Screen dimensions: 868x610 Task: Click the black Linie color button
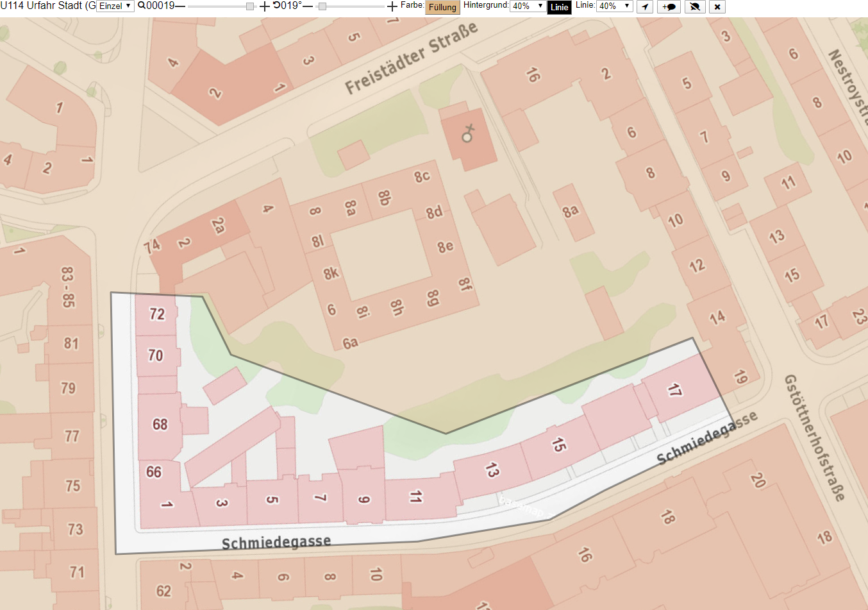pos(560,7)
